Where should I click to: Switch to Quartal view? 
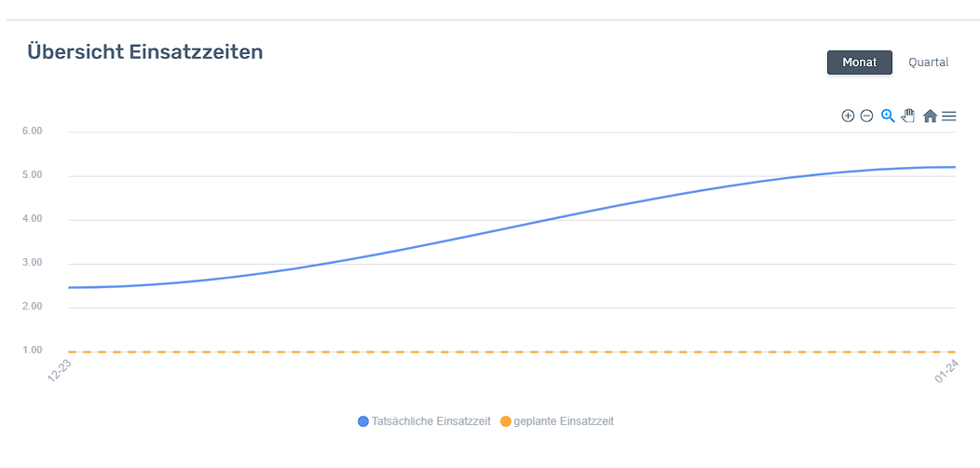point(928,62)
